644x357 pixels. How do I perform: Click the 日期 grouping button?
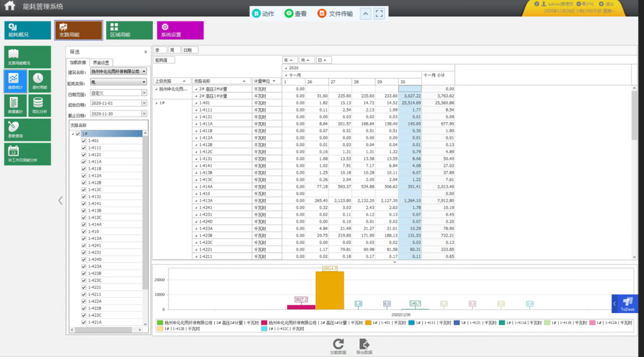pyautogui.click(x=190, y=50)
